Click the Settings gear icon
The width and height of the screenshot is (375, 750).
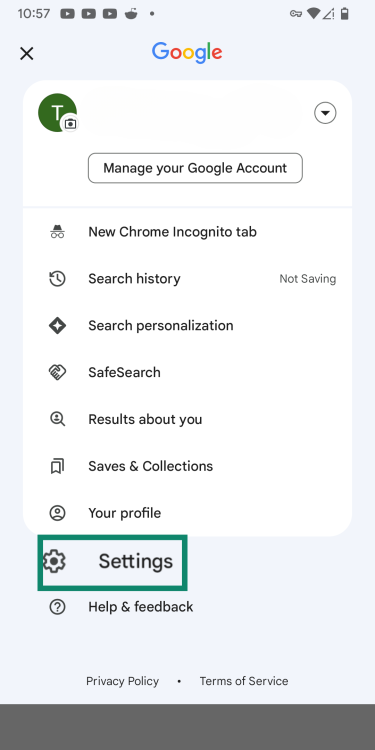click(x=54, y=561)
